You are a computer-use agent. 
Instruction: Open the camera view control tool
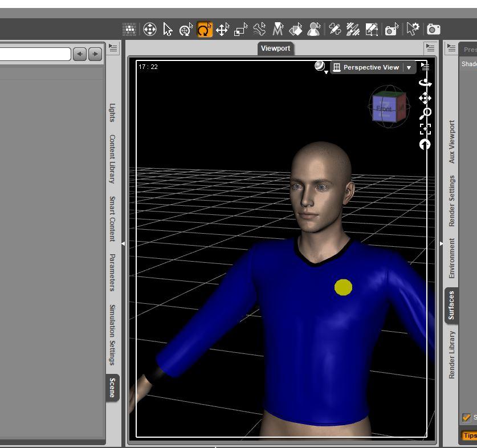click(150, 30)
